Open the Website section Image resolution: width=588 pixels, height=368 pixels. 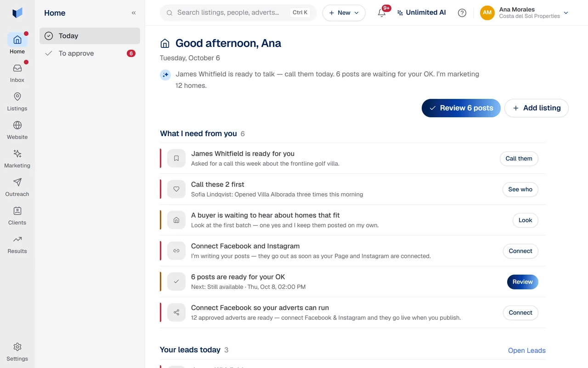(x=17, y=130)
